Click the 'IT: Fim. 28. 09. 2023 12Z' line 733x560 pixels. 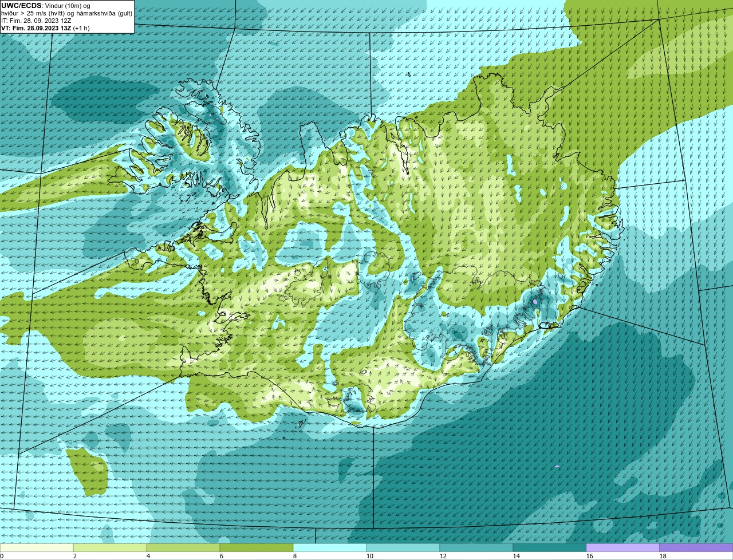tap(36, 21)
